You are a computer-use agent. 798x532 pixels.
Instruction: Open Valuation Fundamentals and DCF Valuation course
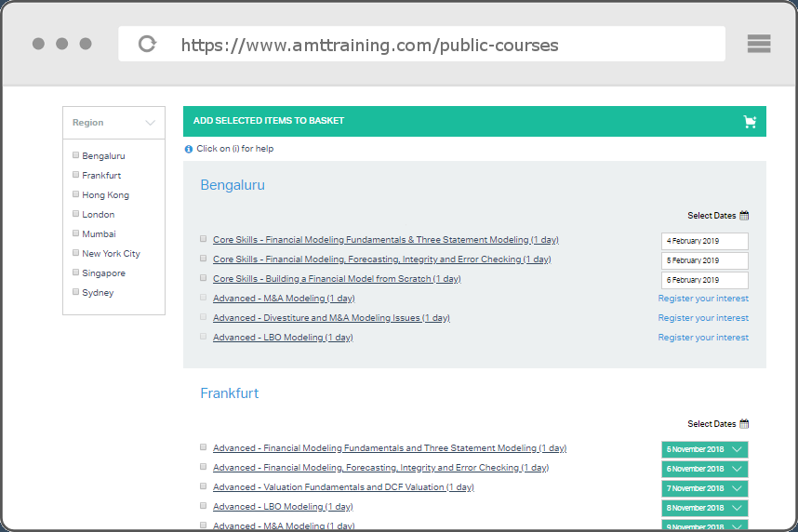pyautogui.click(x=343, y=487)
